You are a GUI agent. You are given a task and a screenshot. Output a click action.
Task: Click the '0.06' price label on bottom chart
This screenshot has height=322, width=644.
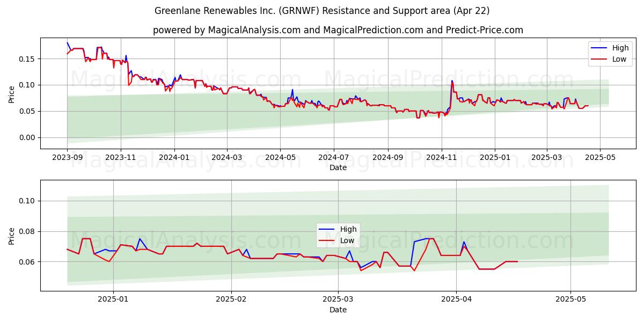coord(28,262)
